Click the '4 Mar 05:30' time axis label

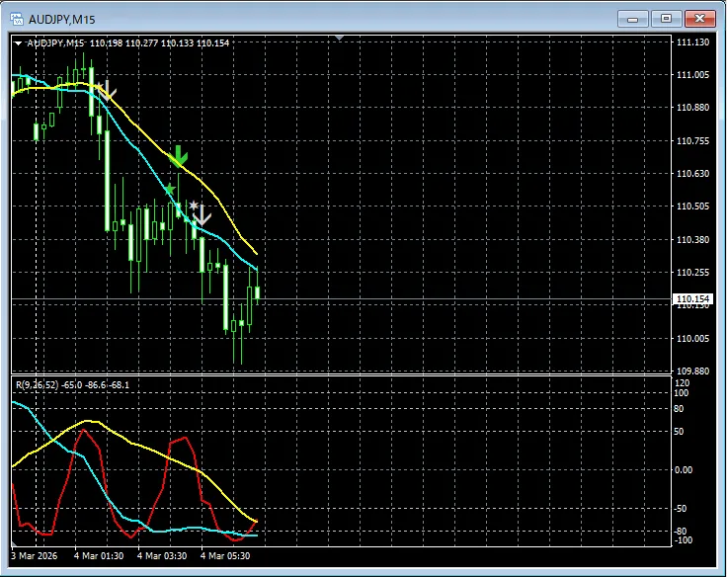[x=225, y=556]
